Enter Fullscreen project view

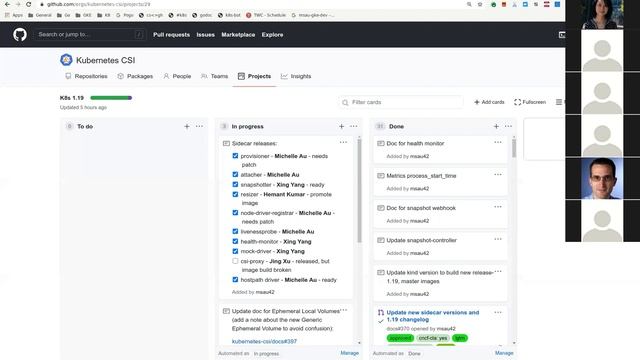[x=530, y=102]
